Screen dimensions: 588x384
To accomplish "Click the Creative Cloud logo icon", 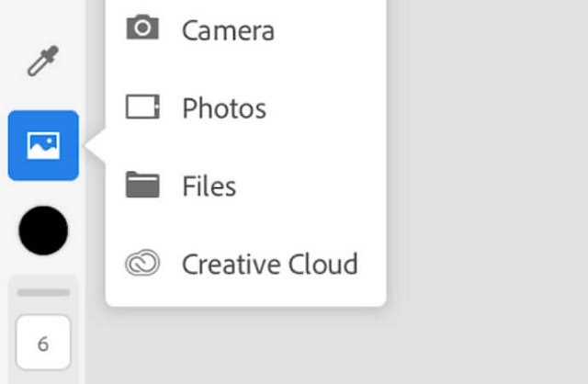I will tap(142, 263).
